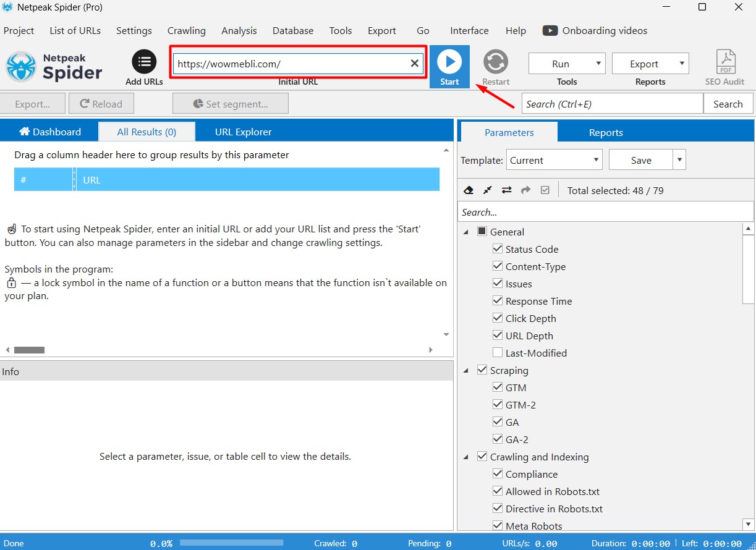Click the Netpeak Spider title bar app icon
Viewport: 756px width, 550px height.
coord(8,7)
